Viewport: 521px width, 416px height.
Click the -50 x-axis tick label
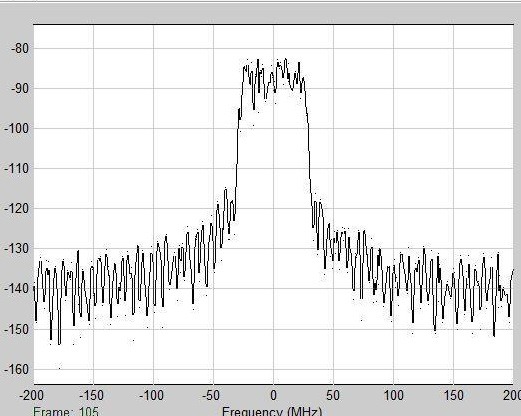pos(211,396)
